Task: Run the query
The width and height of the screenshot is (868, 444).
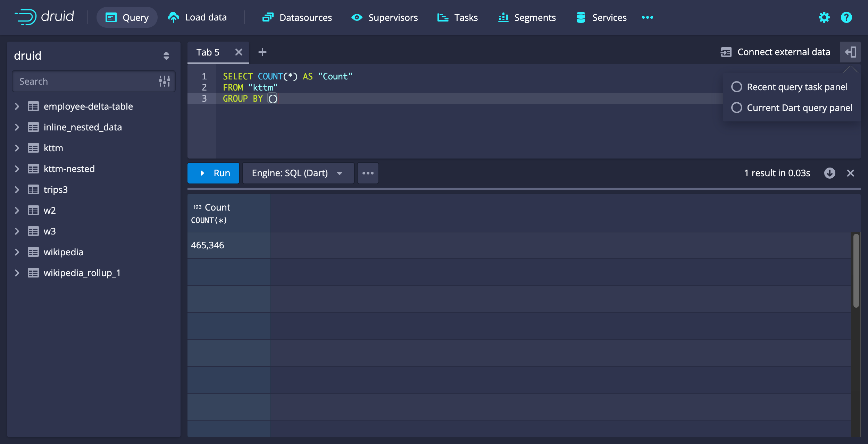Action: (214, 173)
